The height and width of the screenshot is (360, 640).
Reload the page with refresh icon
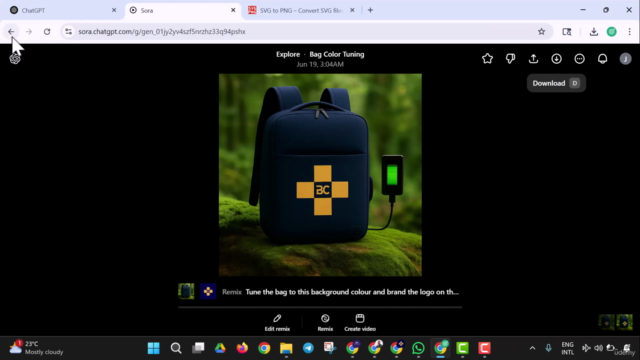(47, 31)
